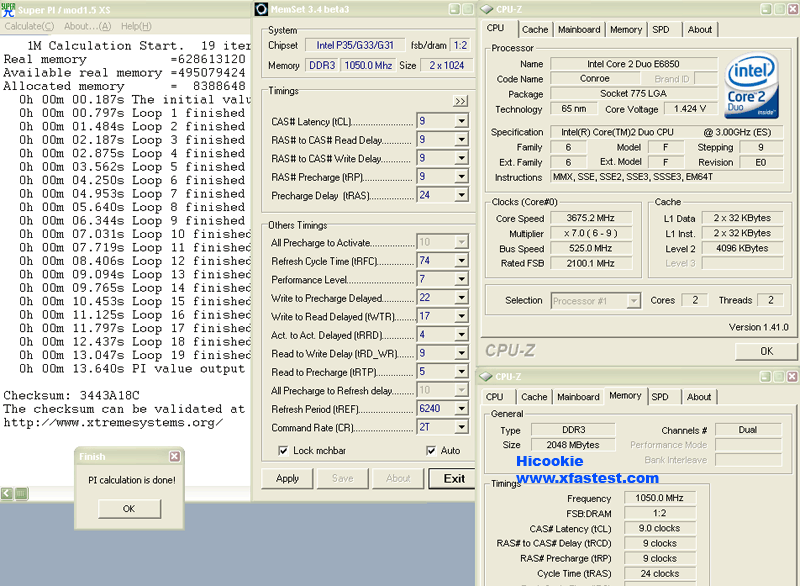
Task: Click the CPU-Z top window title icon
Action: pyautogui.click(x=487, y=9)
